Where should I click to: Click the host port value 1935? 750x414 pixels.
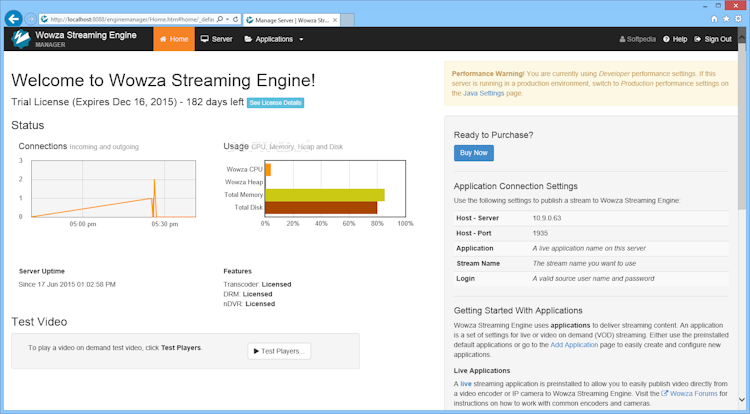tap(540, 233)
